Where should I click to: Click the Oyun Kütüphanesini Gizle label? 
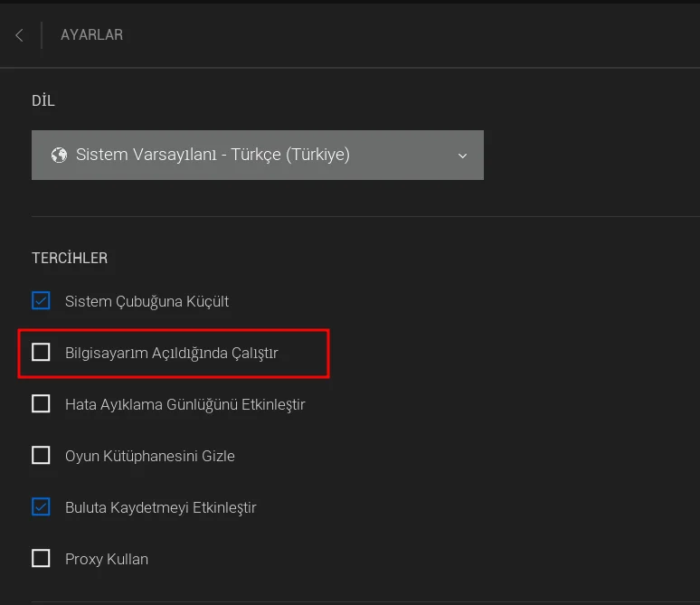(149, 456)
